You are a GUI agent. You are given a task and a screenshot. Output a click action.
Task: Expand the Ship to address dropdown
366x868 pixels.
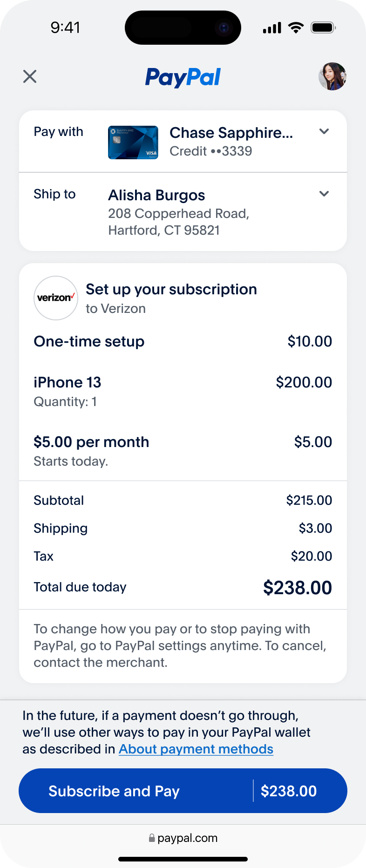coord(324,194)
